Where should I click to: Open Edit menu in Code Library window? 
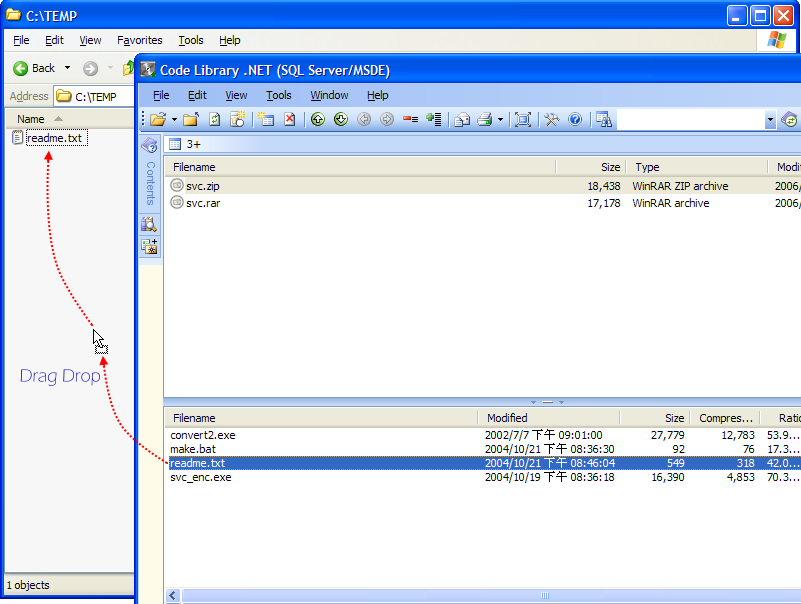(x=197, y=95)
